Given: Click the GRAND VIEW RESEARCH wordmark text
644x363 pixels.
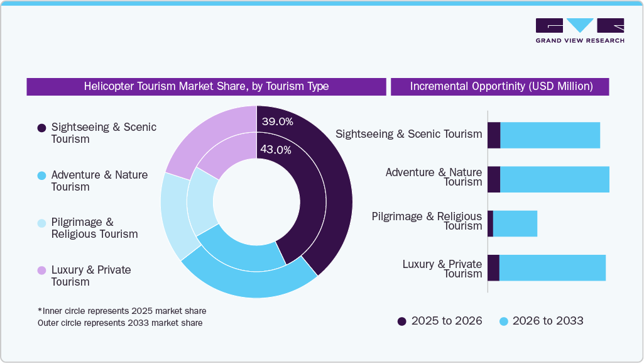Looking at the screenshot, I should 580,40.
